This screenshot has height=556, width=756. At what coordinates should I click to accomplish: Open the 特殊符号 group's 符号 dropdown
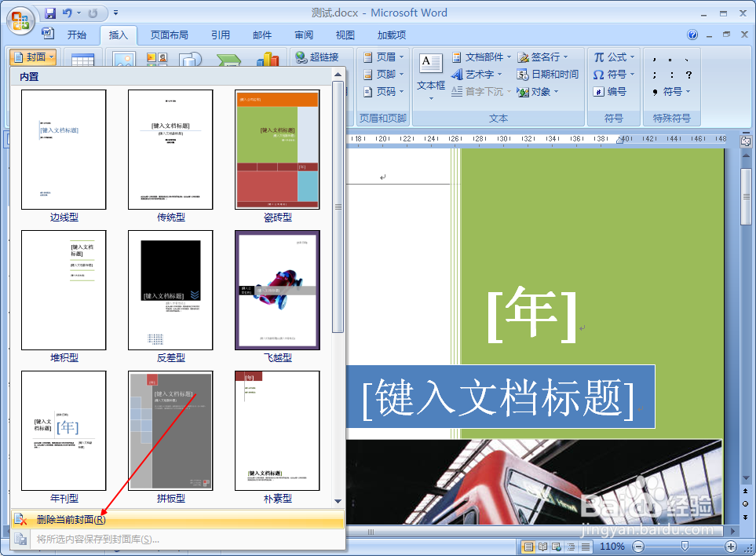coord(672,92)
